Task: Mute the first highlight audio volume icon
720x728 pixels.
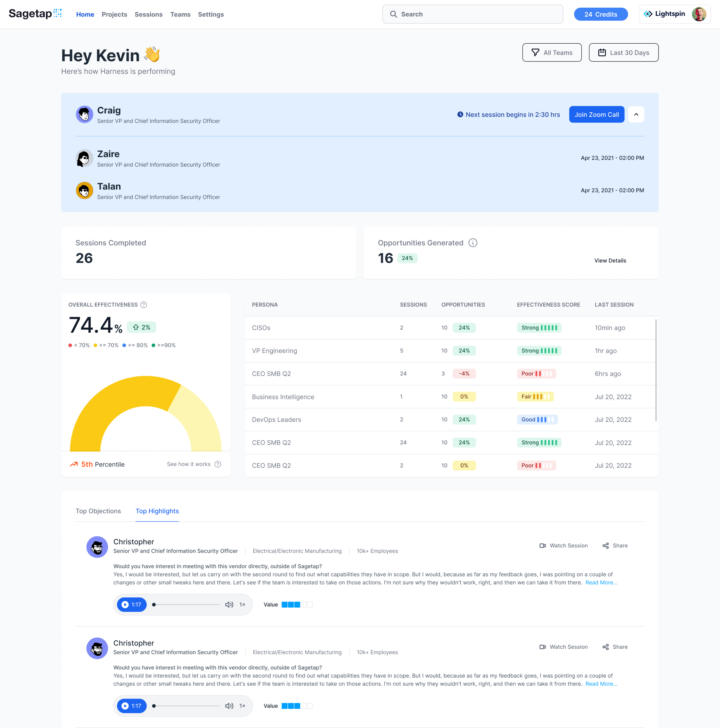Action: 229,604
